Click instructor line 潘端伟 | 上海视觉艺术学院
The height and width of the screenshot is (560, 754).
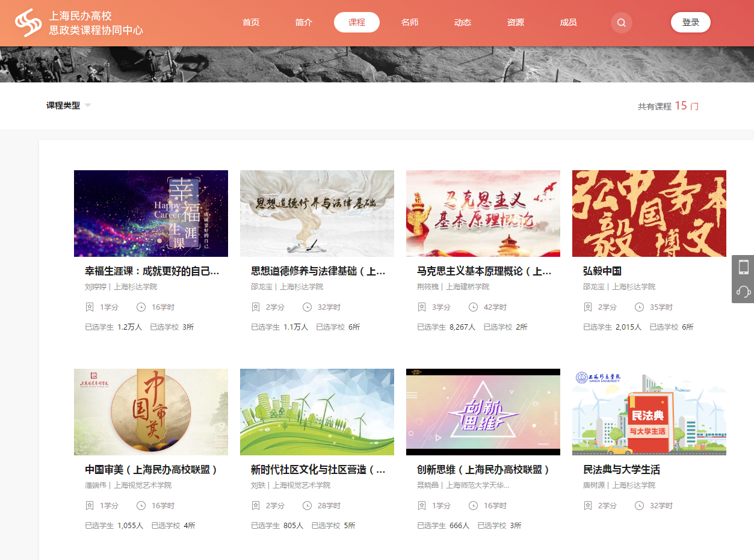(x=128, y=485)
